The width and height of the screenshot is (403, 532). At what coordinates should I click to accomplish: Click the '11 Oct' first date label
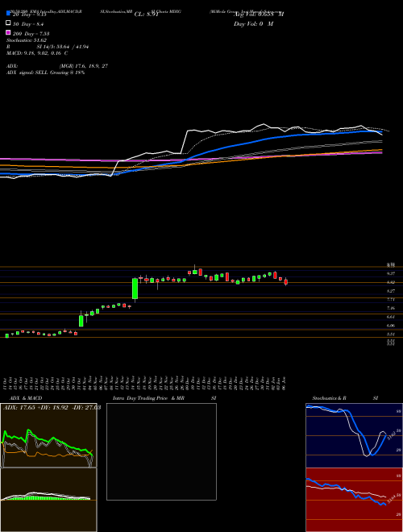(6, 384)
